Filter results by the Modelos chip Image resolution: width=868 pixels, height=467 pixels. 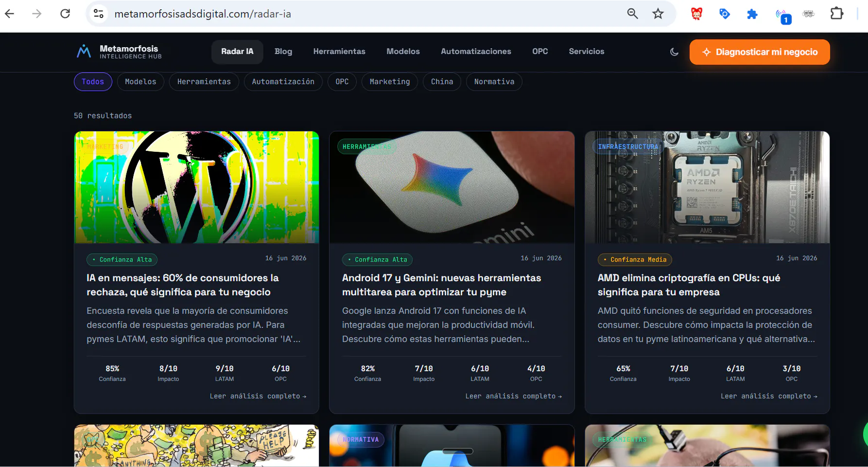click(140, 82)
